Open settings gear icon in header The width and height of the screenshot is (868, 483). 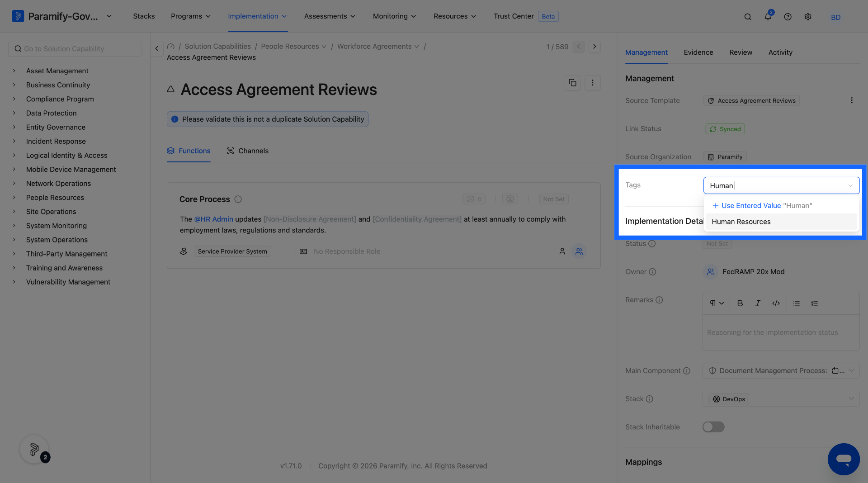click(x=808, y=17)
